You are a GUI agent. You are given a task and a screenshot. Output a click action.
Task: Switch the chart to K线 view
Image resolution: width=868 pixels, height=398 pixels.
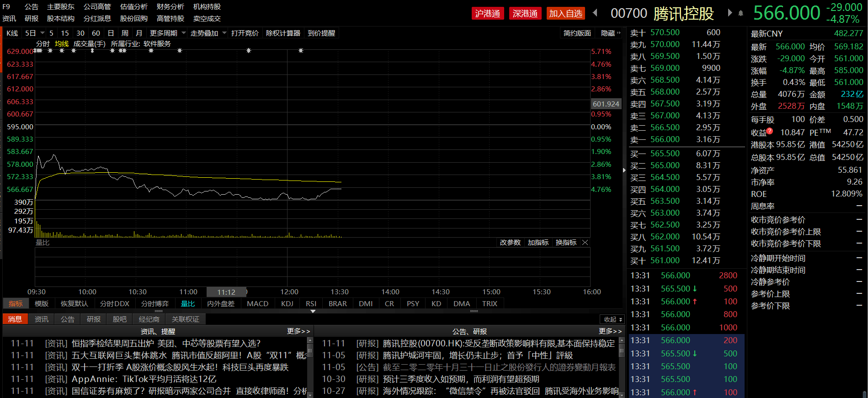click(x=12, y=33)
